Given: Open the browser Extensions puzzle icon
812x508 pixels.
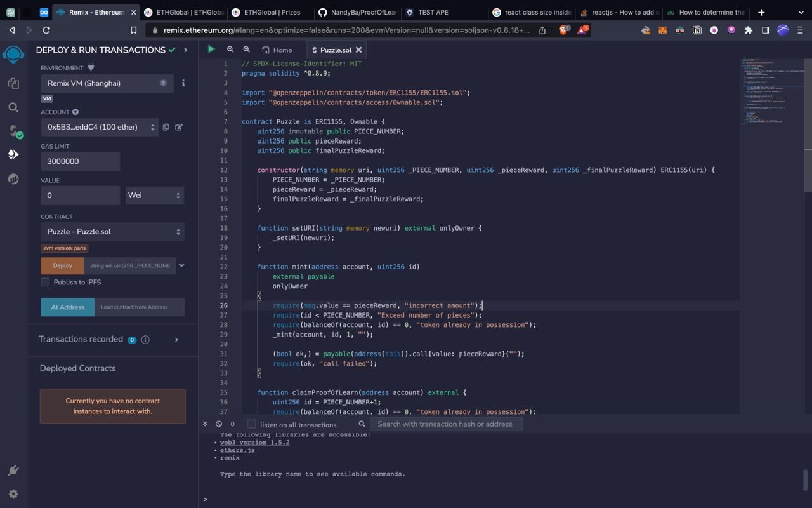Looking at the screenshot, I should (749, 30).
